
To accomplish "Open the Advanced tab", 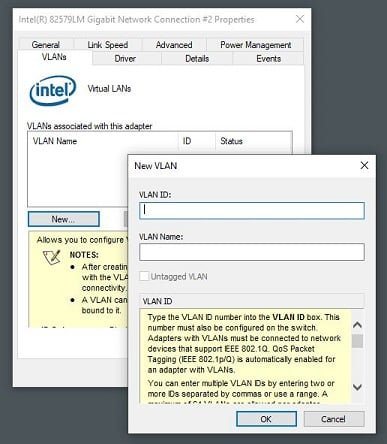I will pos(174,45).
